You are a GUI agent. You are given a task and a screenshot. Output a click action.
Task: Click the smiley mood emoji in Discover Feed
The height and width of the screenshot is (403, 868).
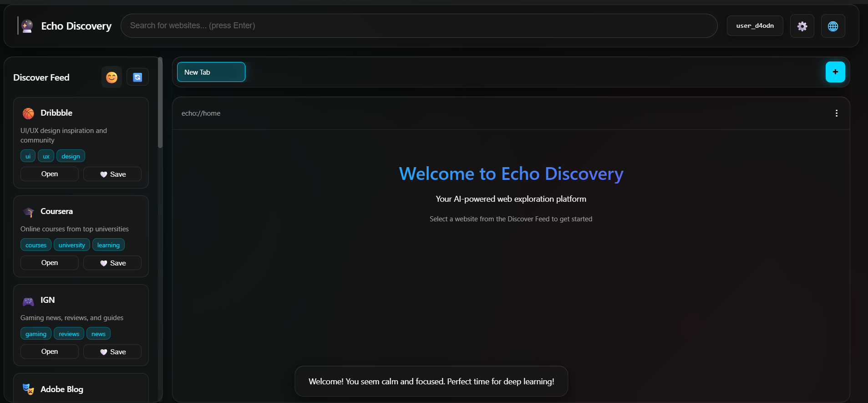click(112, 77)
